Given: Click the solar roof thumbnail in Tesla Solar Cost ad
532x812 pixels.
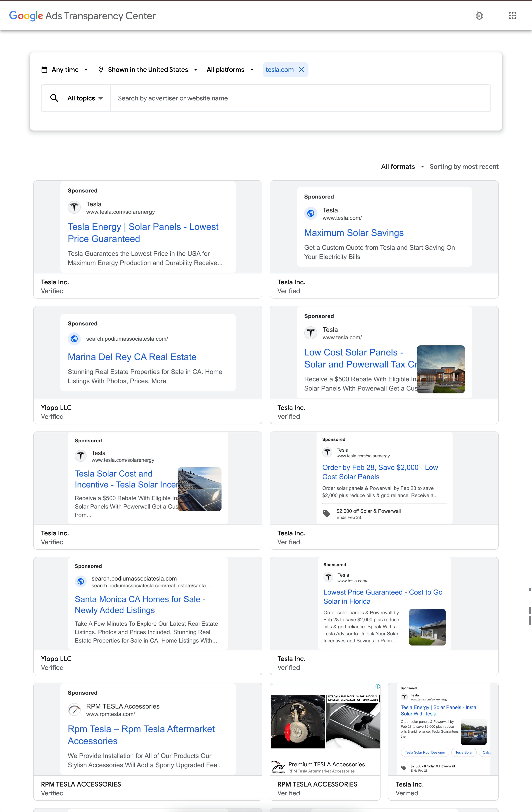Looking at the screenshot, I should click(199, 489).
